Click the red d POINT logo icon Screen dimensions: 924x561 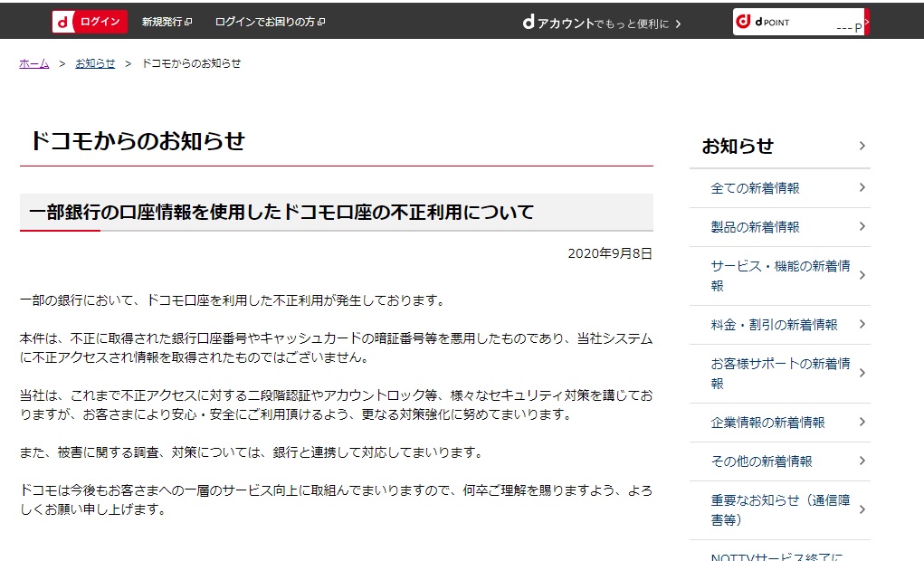[743, 21]
